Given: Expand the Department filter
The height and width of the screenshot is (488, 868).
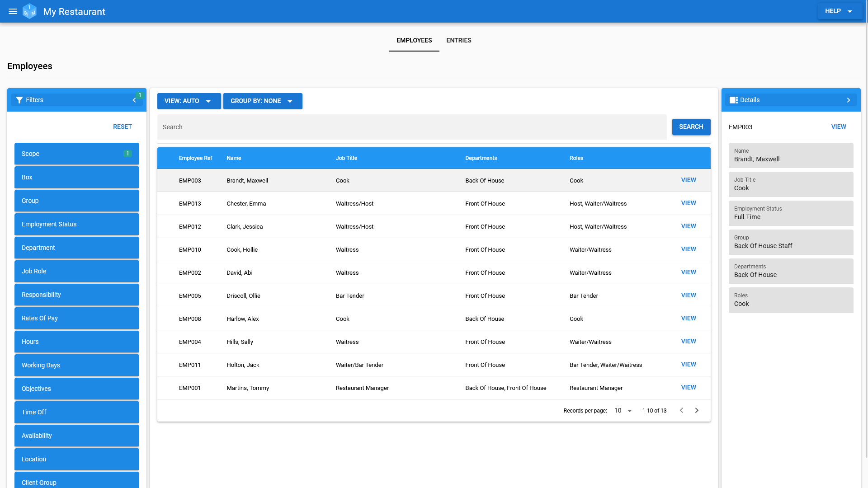Looking at the screenshot, I should [x=77, y=248].
